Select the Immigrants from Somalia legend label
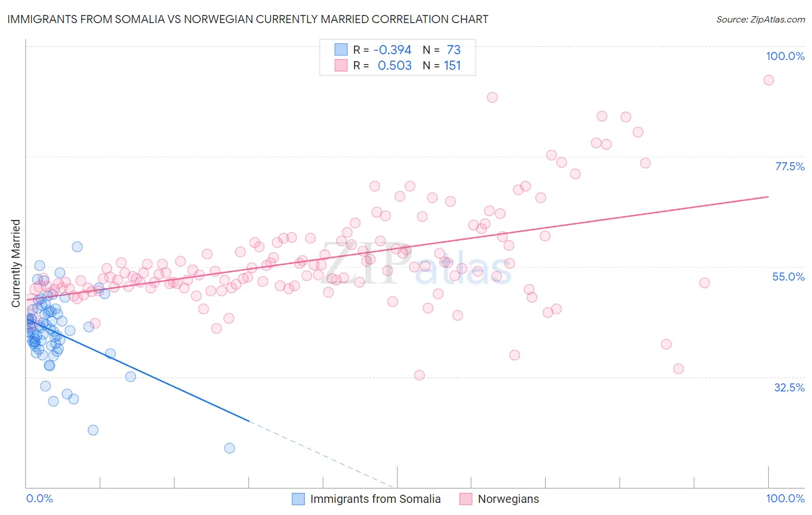Screen dimensions: 812x515 pos(375,499)
